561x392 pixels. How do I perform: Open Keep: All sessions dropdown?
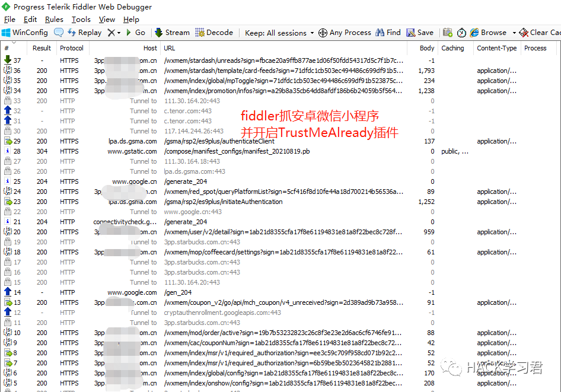[279, 33]
